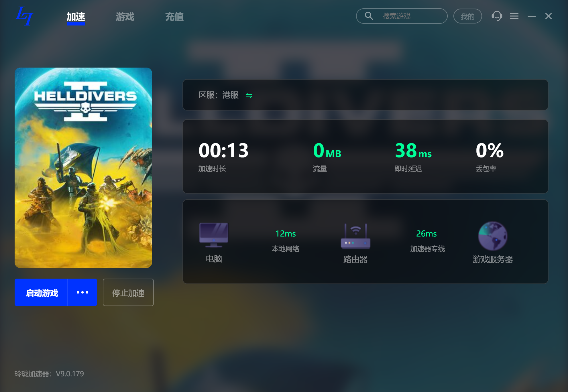Click the 丢包率 label
This screenshot has width=568, height=392.
(486, 169)
